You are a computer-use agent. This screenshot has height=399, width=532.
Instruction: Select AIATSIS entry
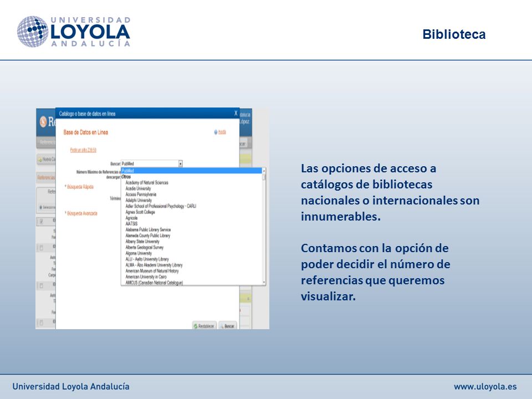pos(132,223)
